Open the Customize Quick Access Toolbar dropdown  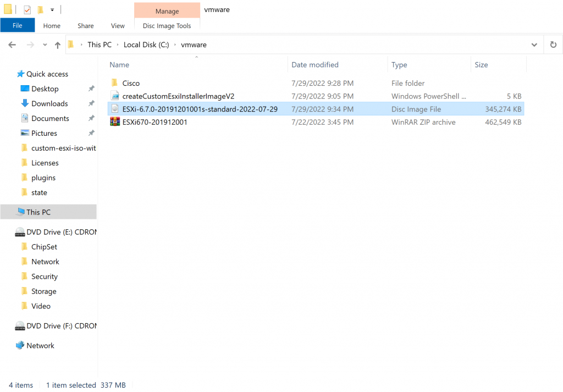pos(52,10)
